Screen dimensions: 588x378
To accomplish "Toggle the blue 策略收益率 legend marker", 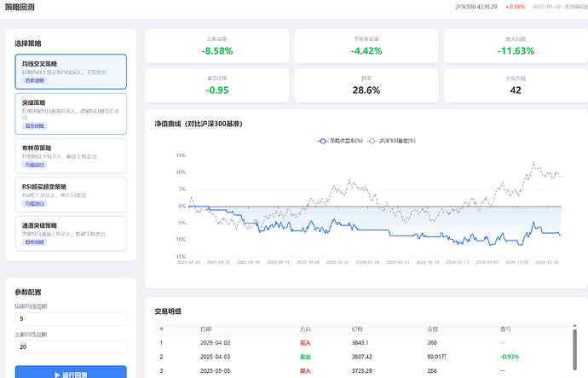I will tap(322, 141).
